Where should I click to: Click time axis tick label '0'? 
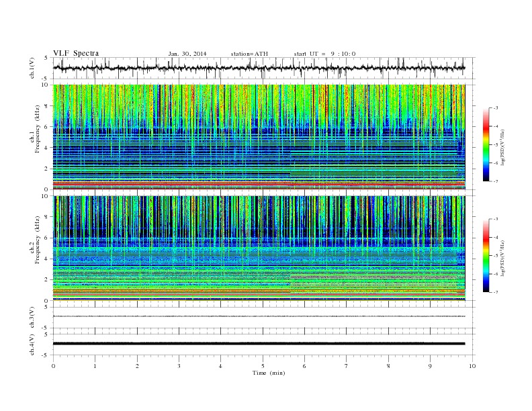53,366
